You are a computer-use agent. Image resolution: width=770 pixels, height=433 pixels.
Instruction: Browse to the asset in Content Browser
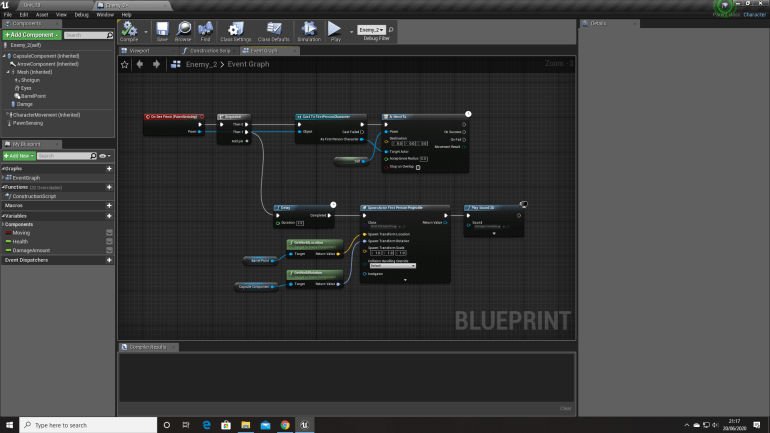point(183,31)
